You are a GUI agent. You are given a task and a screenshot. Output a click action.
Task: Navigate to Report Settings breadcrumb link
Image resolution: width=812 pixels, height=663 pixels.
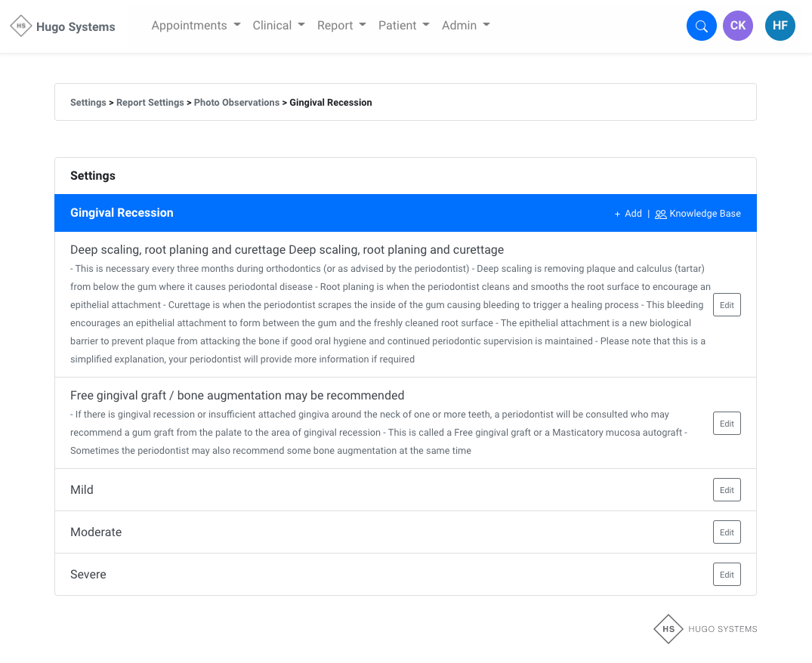tap(150, 103)
